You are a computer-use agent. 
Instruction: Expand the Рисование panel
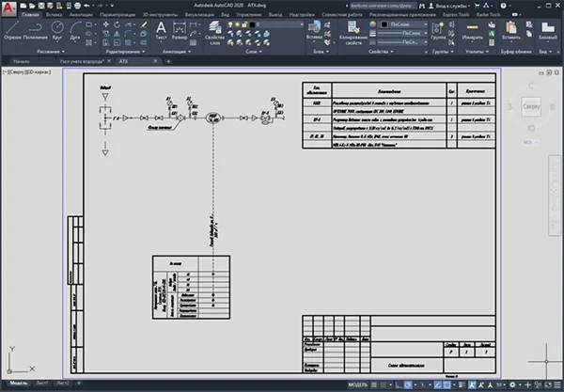coord(51,52)
